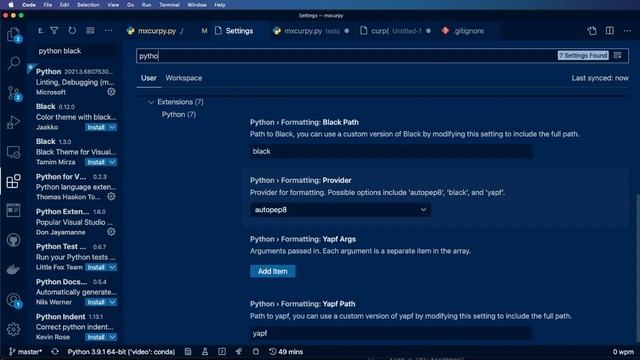640x360 pixels.
Task: Open the Manage gear at activity bar bottom
Action: pos(13,329)
